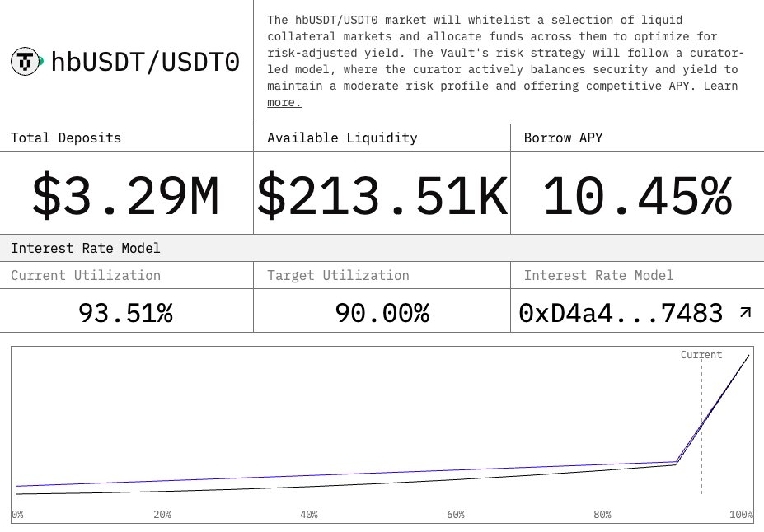This screenshot has width=764, height=532.
Task: Click the Borrow APY label
Action: [563, 138]
